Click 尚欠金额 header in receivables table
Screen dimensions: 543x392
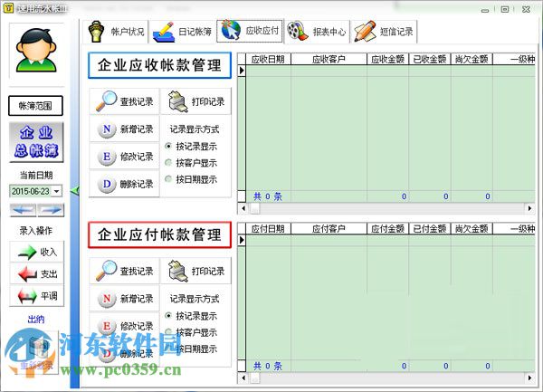pyautogui.click(x=472, y=59)
